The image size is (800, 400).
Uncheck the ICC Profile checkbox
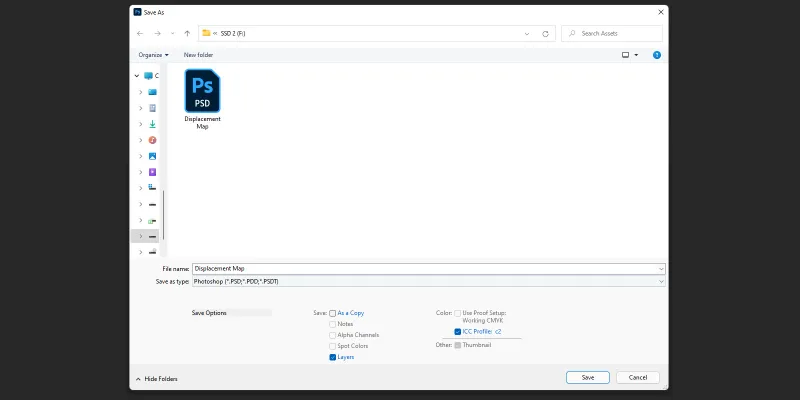point(458,332)
